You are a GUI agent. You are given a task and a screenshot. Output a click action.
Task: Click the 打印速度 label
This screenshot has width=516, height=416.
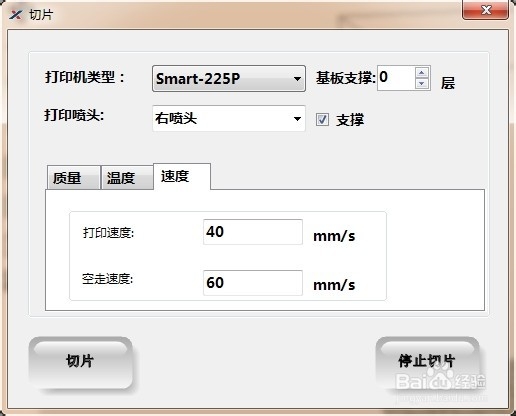(108, 233)
